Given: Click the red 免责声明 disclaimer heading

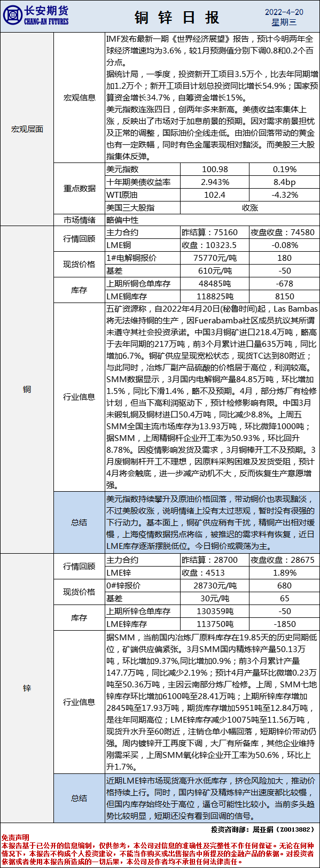Looking at the screenshot, I should (15, 838).
